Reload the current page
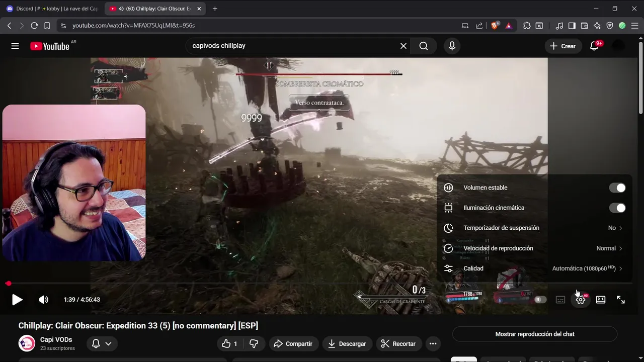The width and height of the screenshot is (644, 362). [x=34, y=25]
